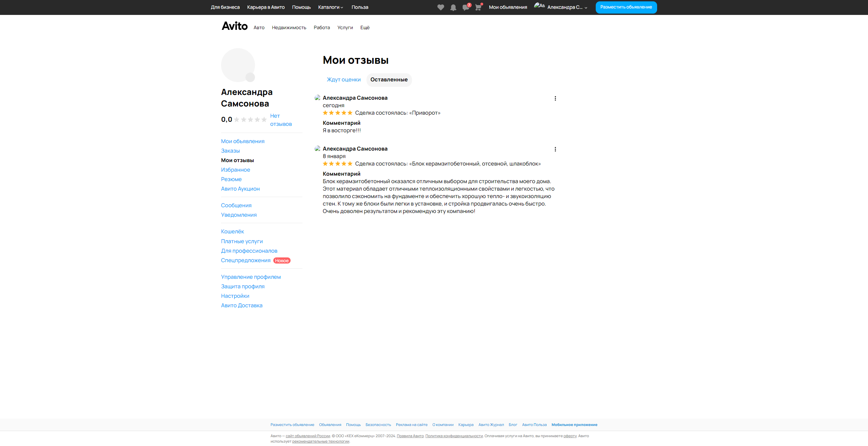Expand the Каталоги dropdown
Viewport: 868px width, 446px height.
(330, 7)
